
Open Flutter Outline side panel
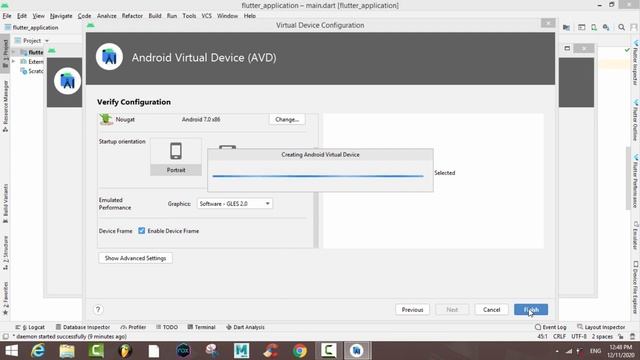(x=636, y=120)
